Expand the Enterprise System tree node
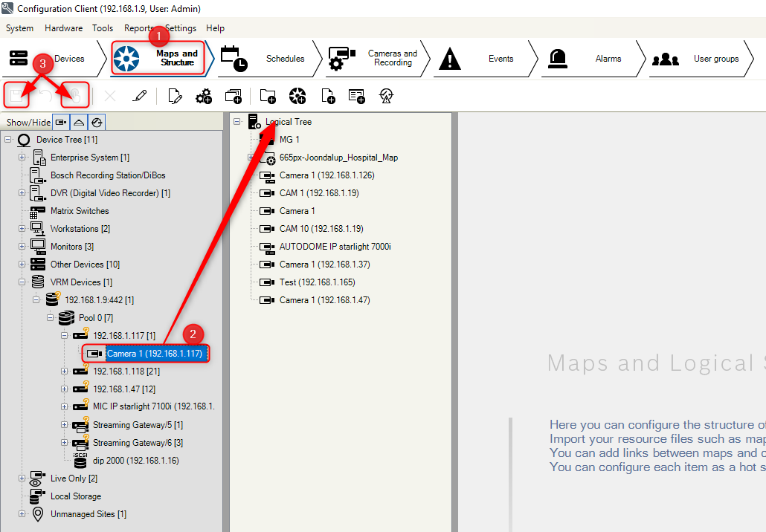Image resolution: width=766 pixels, height=532 pixels. tap(22, 158)
